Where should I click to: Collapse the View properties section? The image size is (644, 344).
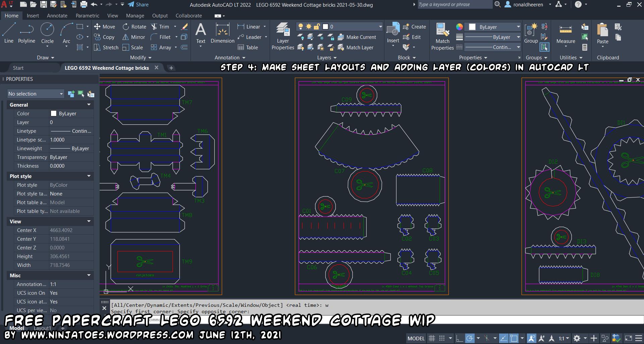tap(89, 221)
